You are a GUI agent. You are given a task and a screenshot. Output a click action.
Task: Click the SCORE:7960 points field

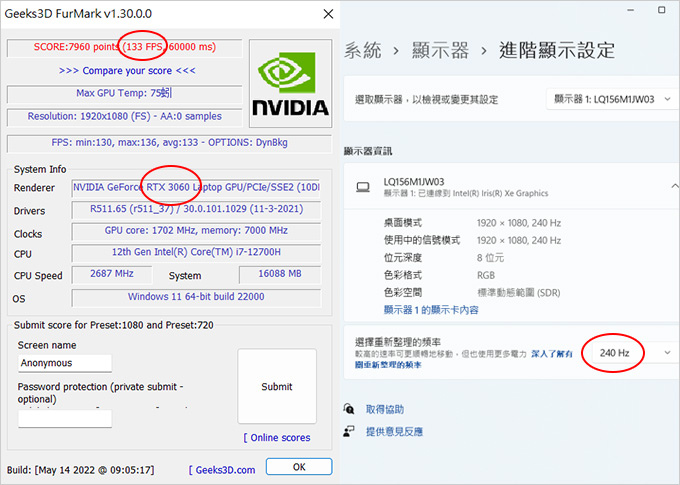124,47
